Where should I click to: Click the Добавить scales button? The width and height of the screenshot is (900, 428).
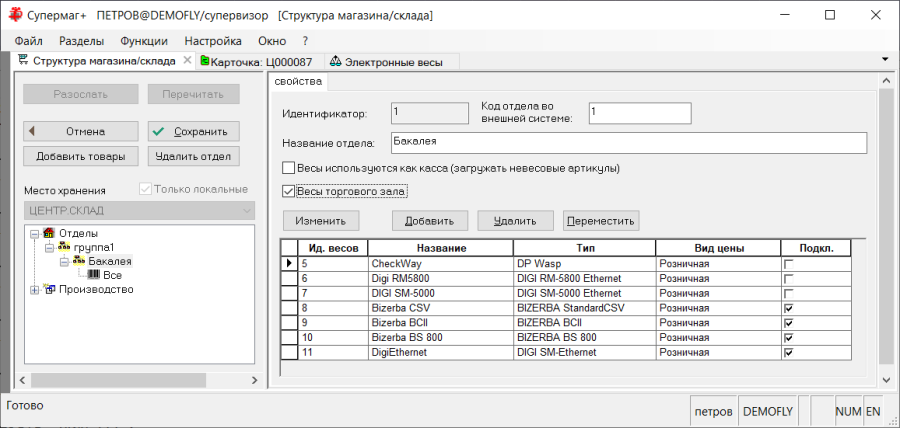pyautogui.click(x=430, y=221)
